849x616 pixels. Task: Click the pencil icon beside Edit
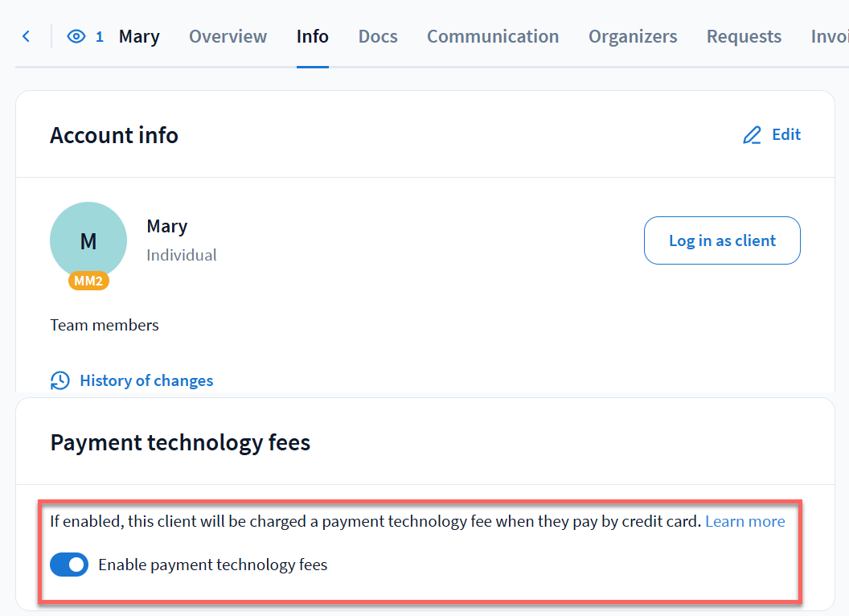(x=752, y=135)
